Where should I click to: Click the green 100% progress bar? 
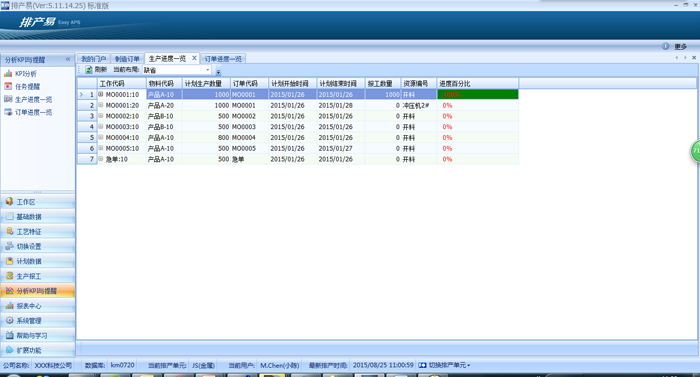click(x=478, y=94)
